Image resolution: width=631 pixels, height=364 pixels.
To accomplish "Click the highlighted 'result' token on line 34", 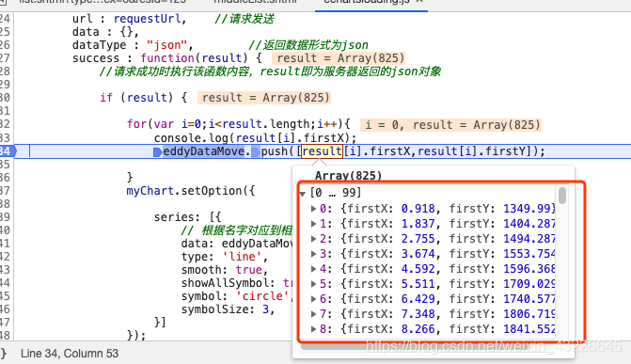I will pyautogui.click(x=322, y=151).
